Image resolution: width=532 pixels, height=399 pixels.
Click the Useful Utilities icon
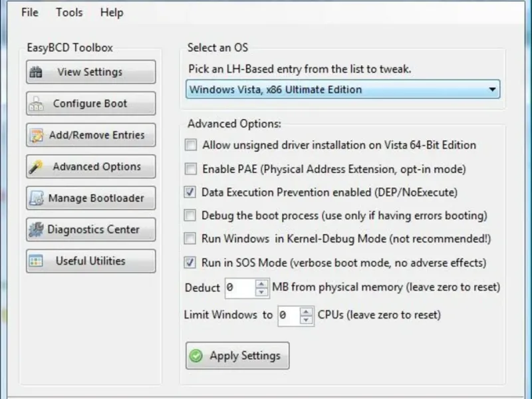37,261
